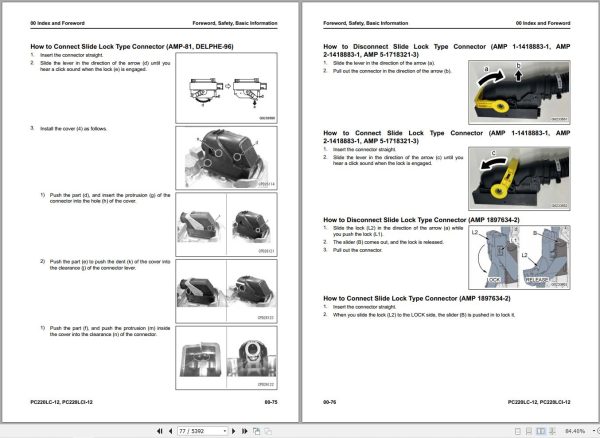Click heading 'How to Disconnect Slide Lock Type Connector (AMP 1897634-2)'

point(421,220)
